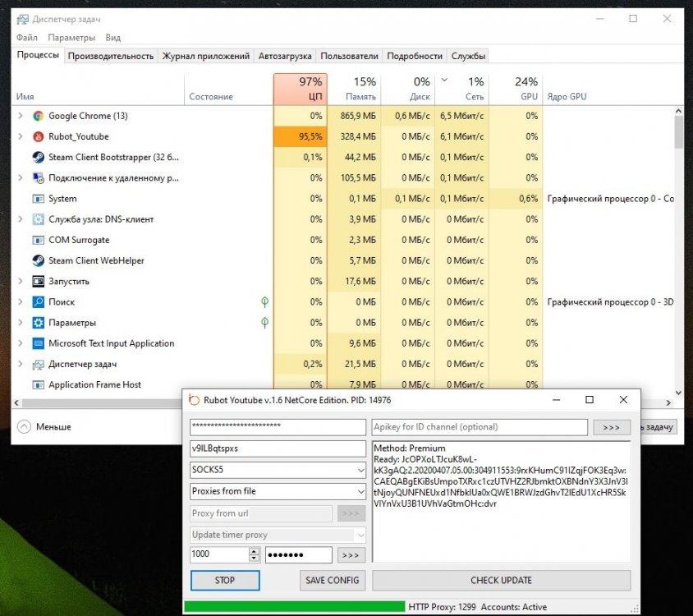Open the SOCKS5 proxy type dropdown
Screen dimensions: 693x616
[360, 470]
